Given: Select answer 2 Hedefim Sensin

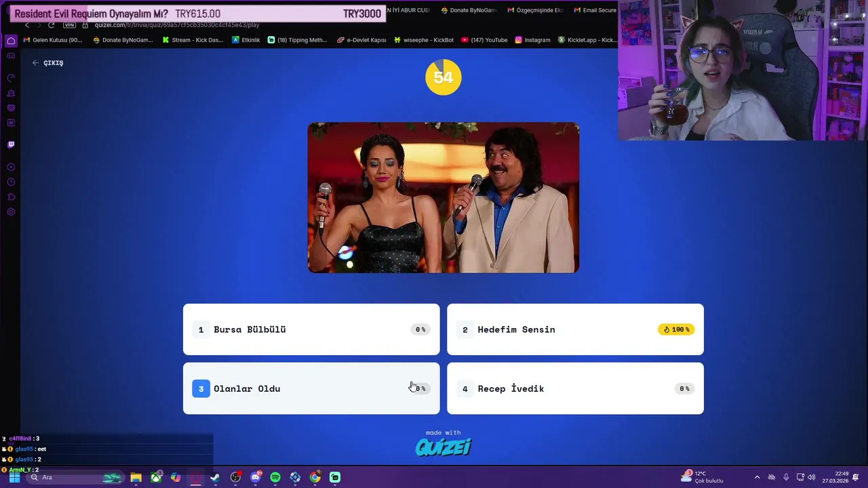Looking at the screenshot, I should coord(575,329).
